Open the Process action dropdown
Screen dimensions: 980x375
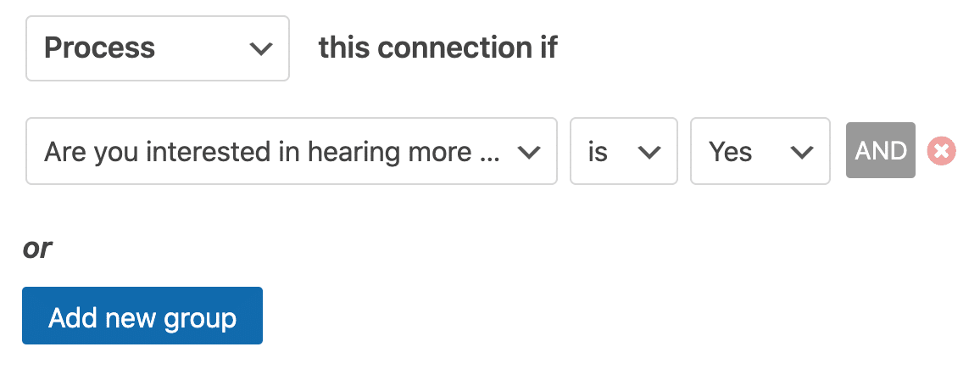(158, 48)
